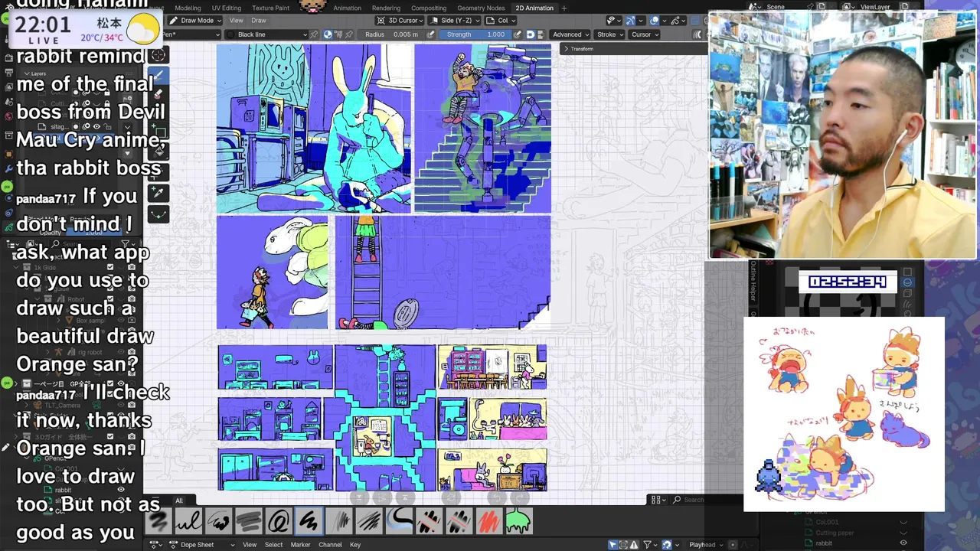
Task: Add a new workspace with plus button
Action: click(564, 8)
